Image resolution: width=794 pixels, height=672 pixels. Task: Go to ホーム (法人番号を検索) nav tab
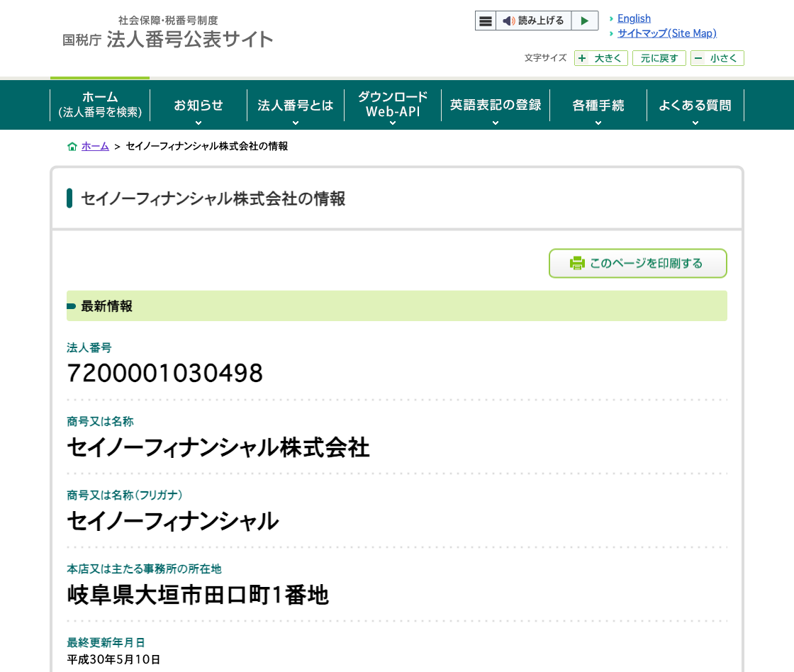click(100, 105)
